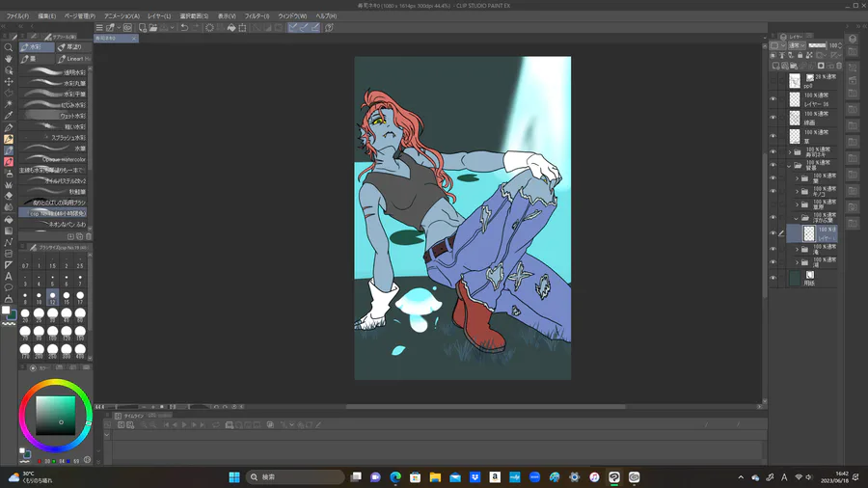
Task: Pick a color on the color wheel square
Action: pyautogui.click(x=55, y=417)
